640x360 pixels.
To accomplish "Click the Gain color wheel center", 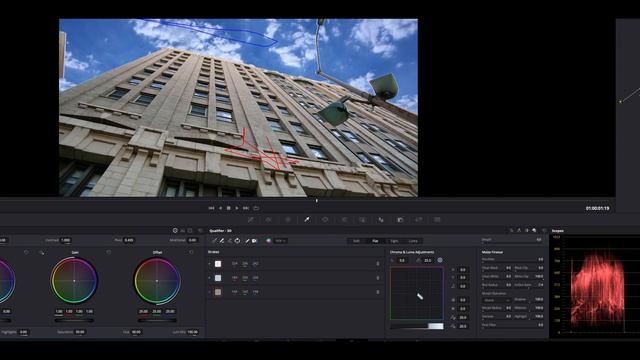I will click(74, 281).
